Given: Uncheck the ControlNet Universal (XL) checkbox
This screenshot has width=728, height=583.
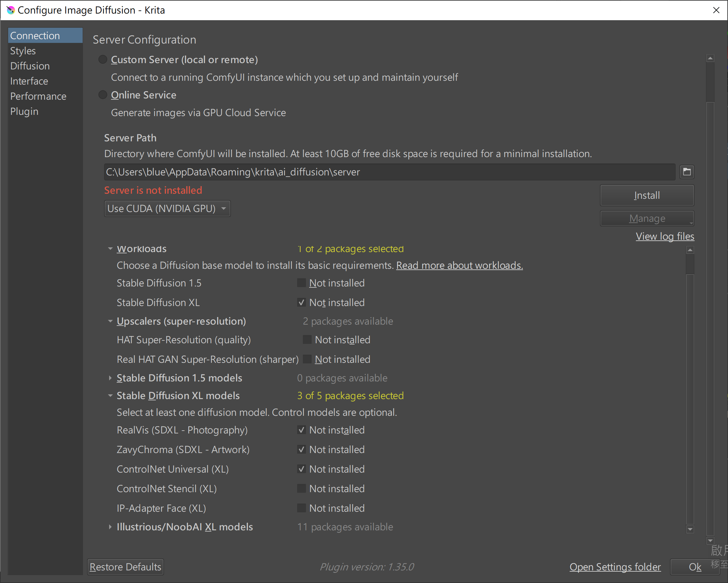Looking at the screenshot, I should click(301, 469).
